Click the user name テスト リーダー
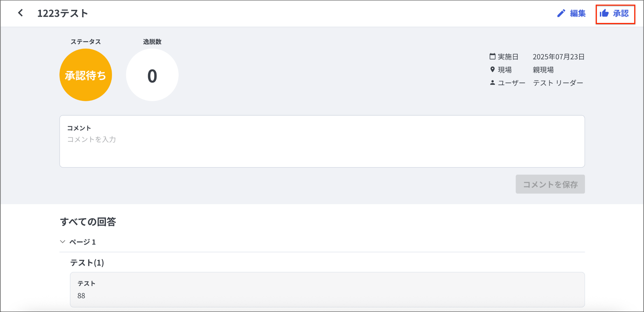Image resolution: width=644 pixels, height=312 pixels. pos(558,83)
